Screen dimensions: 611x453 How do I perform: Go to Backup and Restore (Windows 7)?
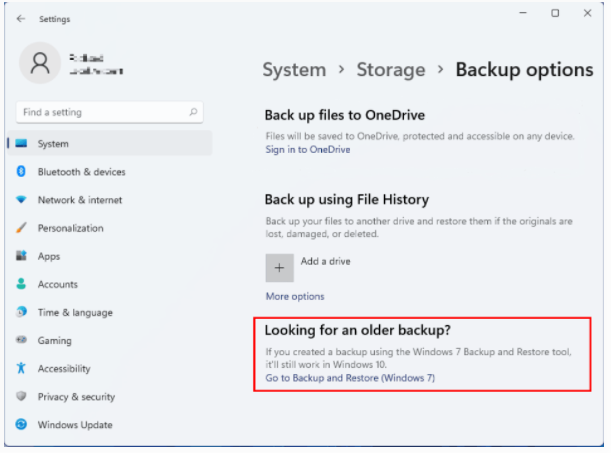350,378
